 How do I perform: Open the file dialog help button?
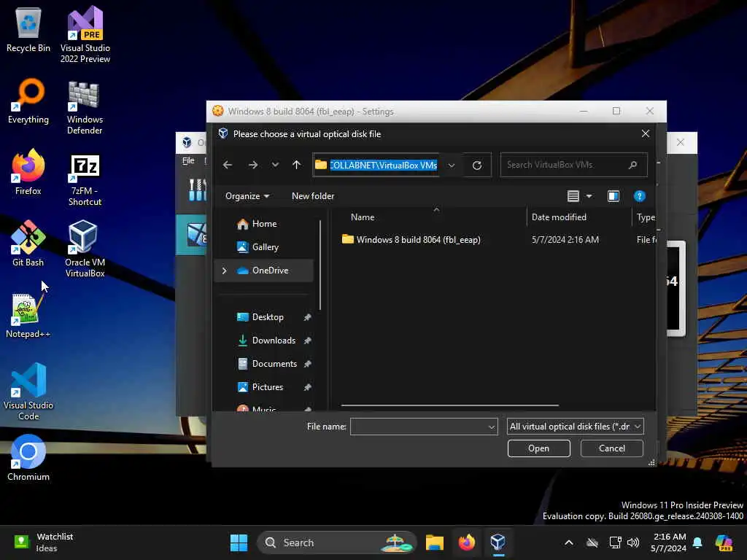639,196
